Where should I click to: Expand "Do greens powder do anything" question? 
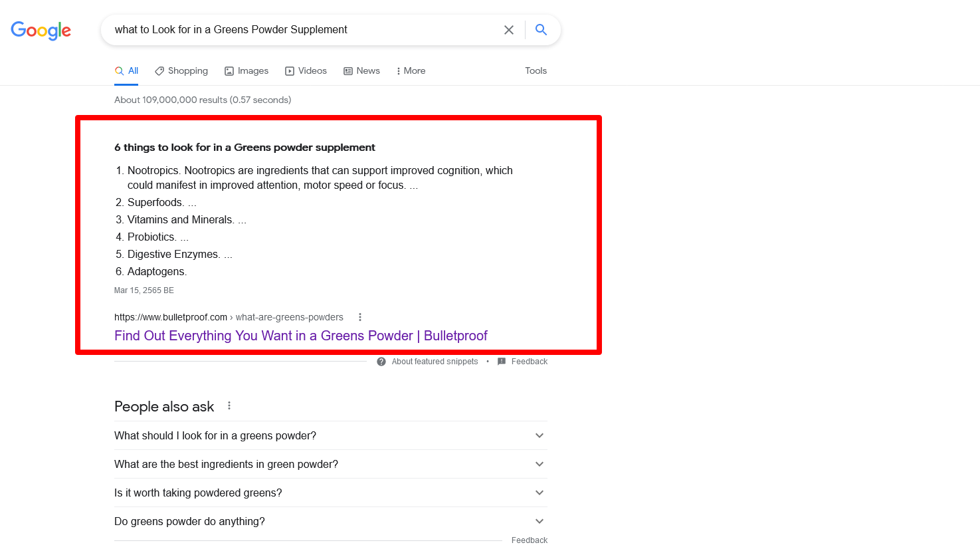pos(539,521)
